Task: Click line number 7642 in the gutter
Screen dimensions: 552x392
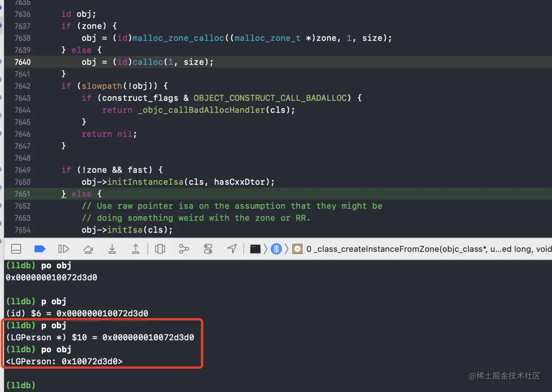Action: click(22, 86)
